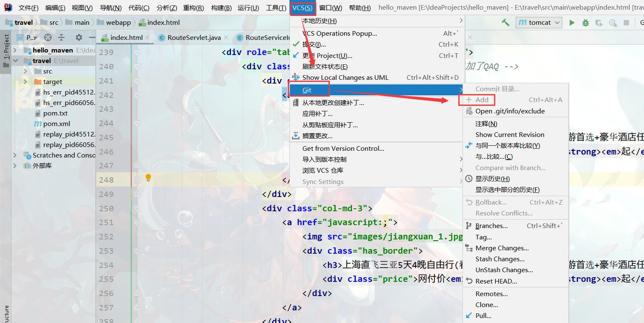
Task: Open the 导航(N) menu
Action: pyautogui.click(x=110, y=8)
